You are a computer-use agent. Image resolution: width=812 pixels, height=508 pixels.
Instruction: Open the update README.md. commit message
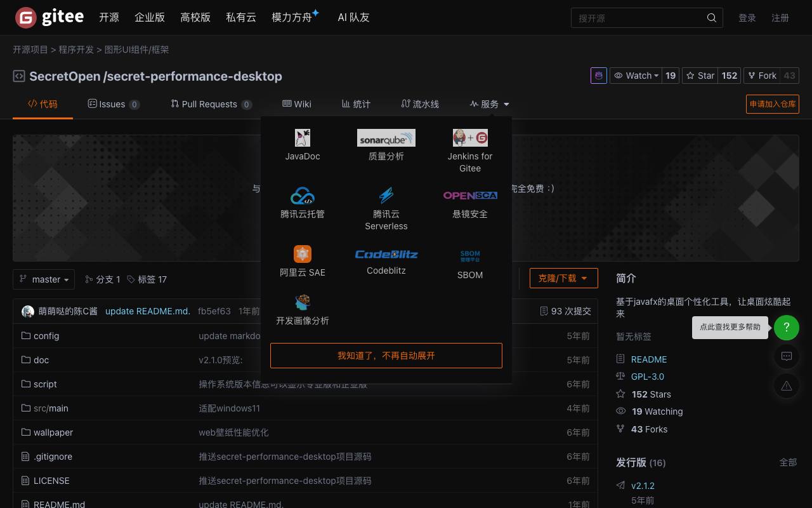(x=148, y=311)
